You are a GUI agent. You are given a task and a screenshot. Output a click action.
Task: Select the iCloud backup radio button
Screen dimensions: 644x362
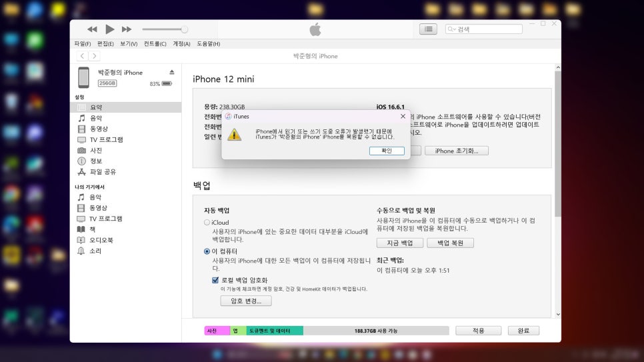(207, 222)
